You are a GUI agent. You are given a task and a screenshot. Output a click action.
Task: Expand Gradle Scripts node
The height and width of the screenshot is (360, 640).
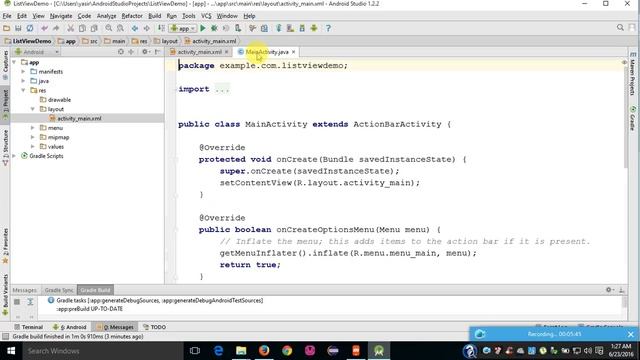click(14, 156)
